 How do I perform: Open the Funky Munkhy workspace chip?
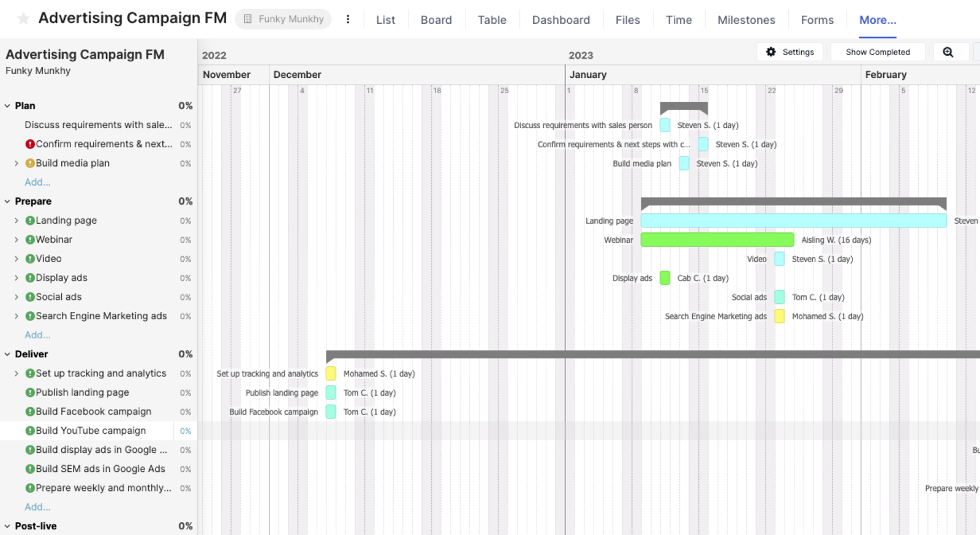[x=284, y=19]
